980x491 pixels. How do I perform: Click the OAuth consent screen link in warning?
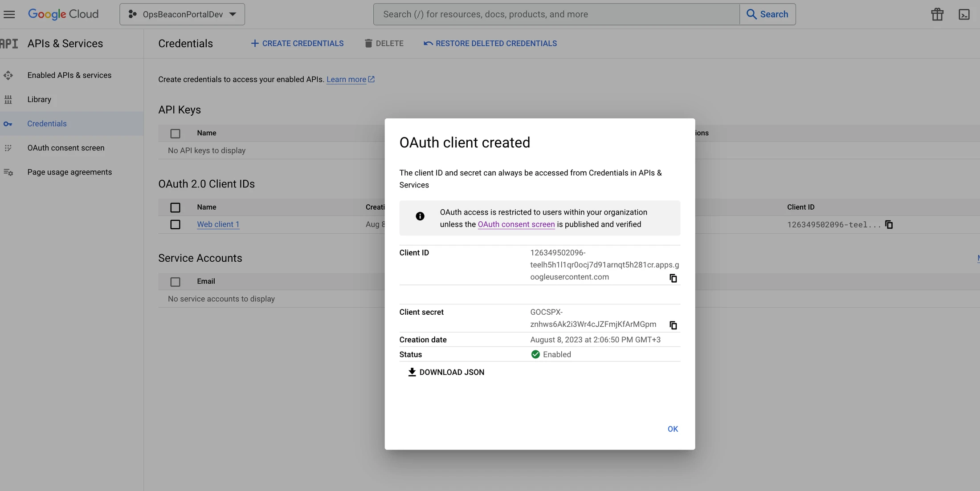coord(516,223)
